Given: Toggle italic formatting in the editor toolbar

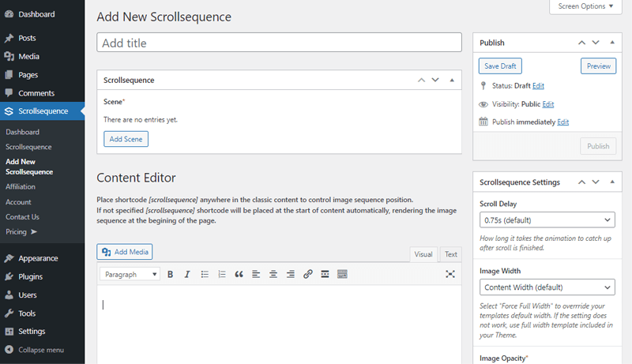Looking at the screenshot, I should tap(187, 274).
